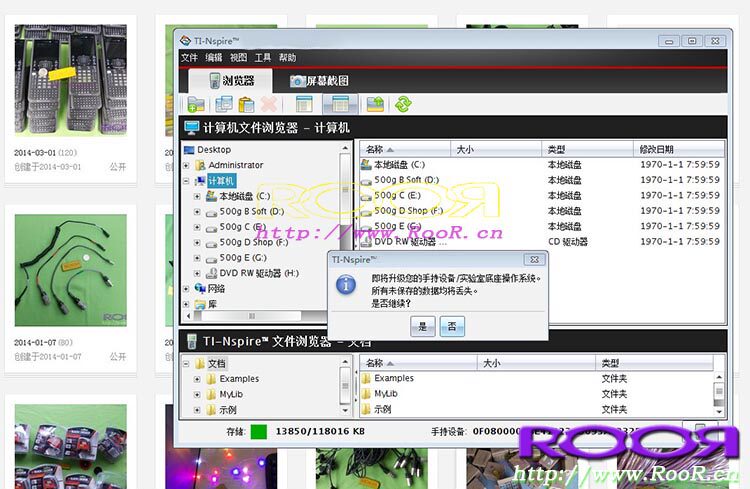
Task: Click the copy files toolbar icon
Action: [224, 104]
